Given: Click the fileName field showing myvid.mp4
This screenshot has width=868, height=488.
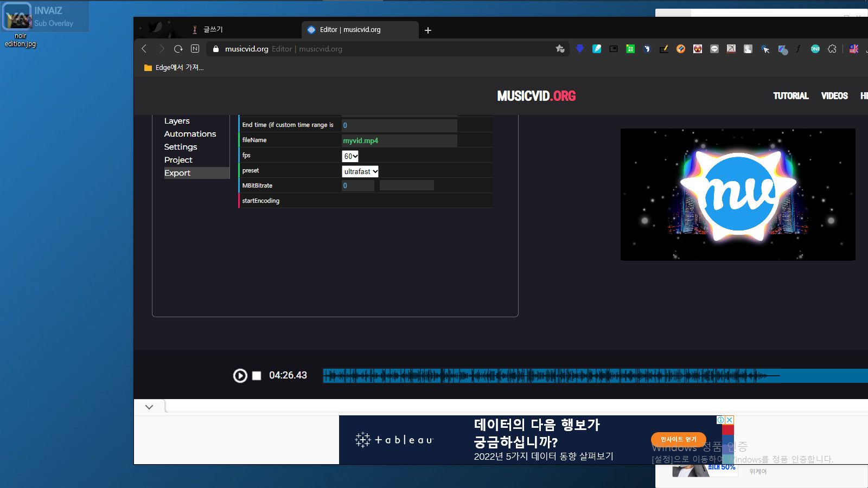Looking at the screenshot, I should (399, 140).
